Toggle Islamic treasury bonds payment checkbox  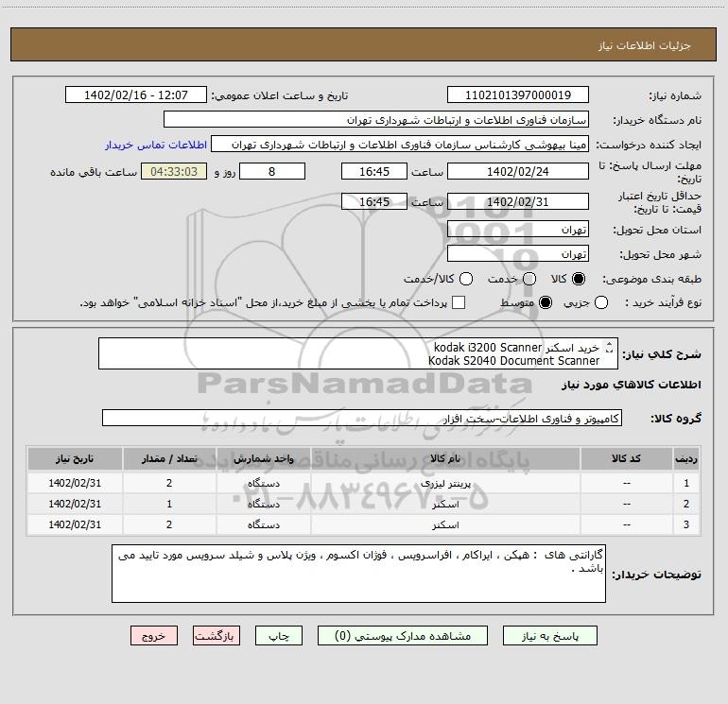(459, 303)
